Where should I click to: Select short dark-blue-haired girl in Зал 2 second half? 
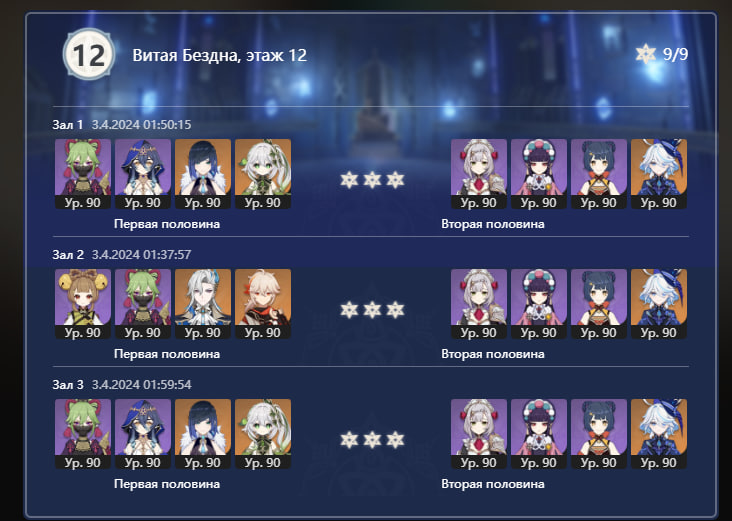599,303
